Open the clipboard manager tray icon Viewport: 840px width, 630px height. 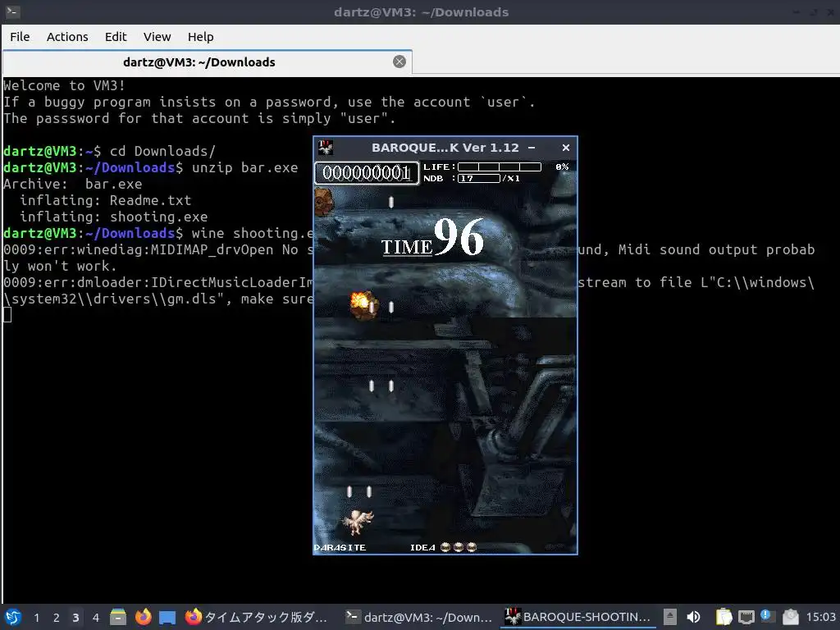pos(724,617)
